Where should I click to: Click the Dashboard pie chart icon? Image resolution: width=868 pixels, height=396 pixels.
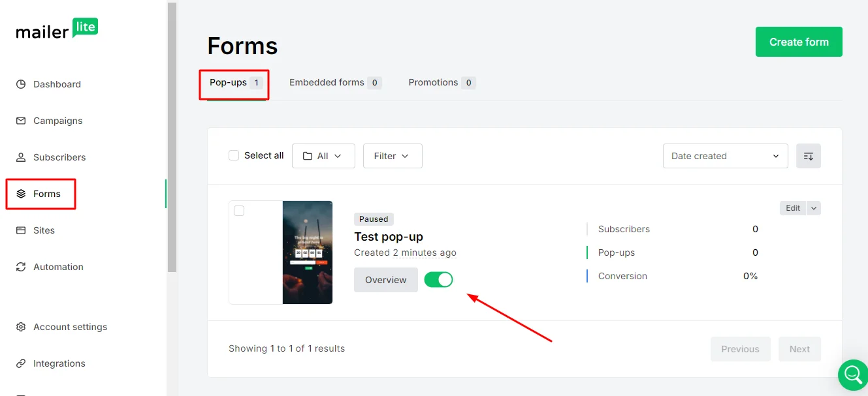pyautogui.click(x=21, y=84)
